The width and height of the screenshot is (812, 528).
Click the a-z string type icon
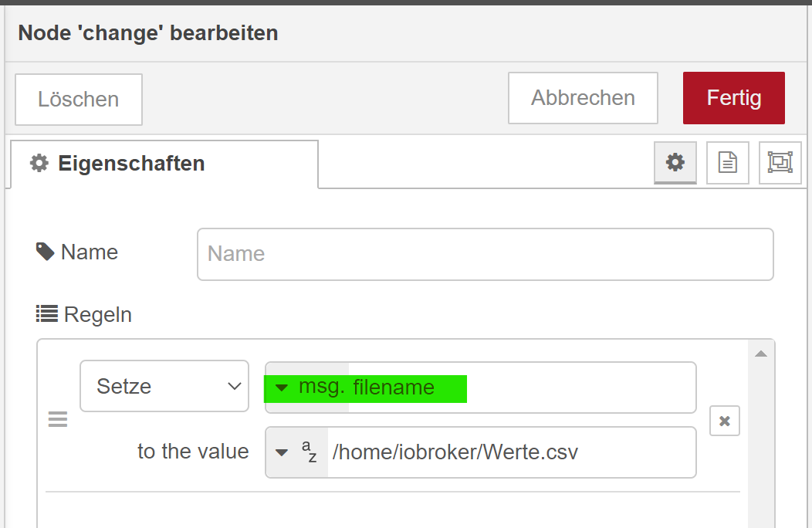309,452
